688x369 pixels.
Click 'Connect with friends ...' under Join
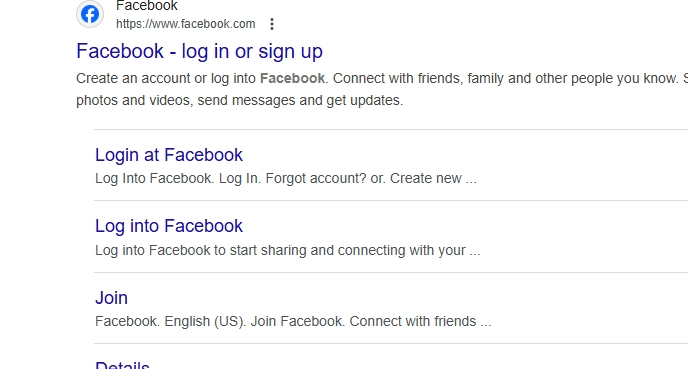point(420,322)
